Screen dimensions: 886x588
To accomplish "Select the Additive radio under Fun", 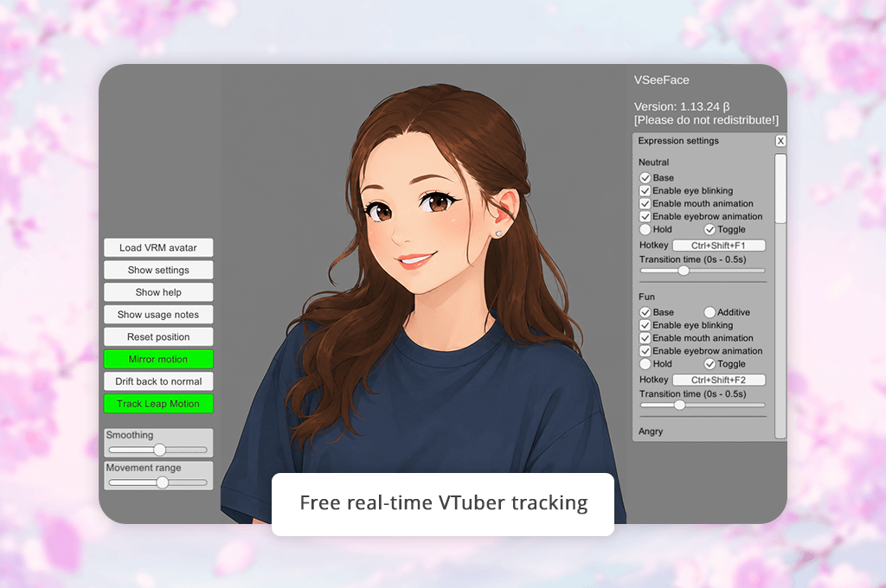I will click(x=709, y=312).
